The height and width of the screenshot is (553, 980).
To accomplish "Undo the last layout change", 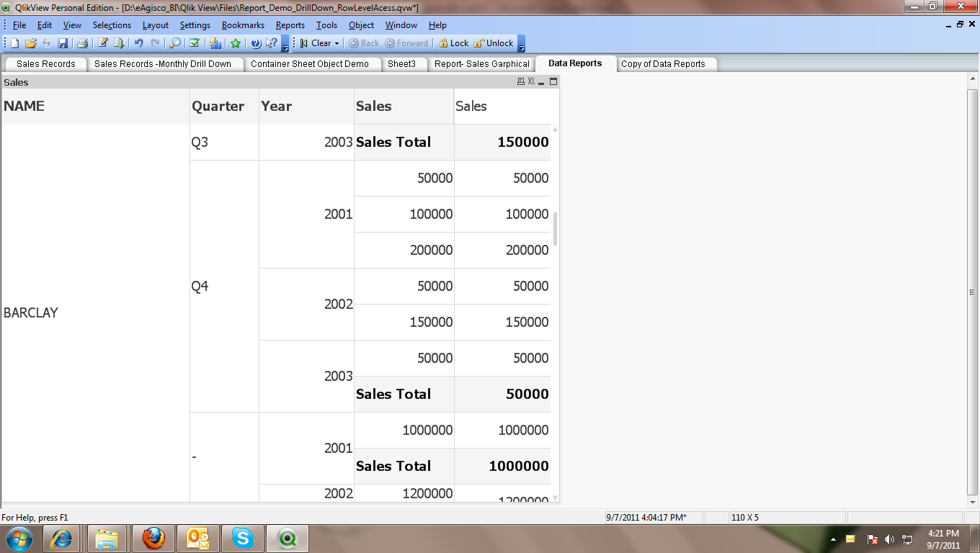I will click(138, 43).
